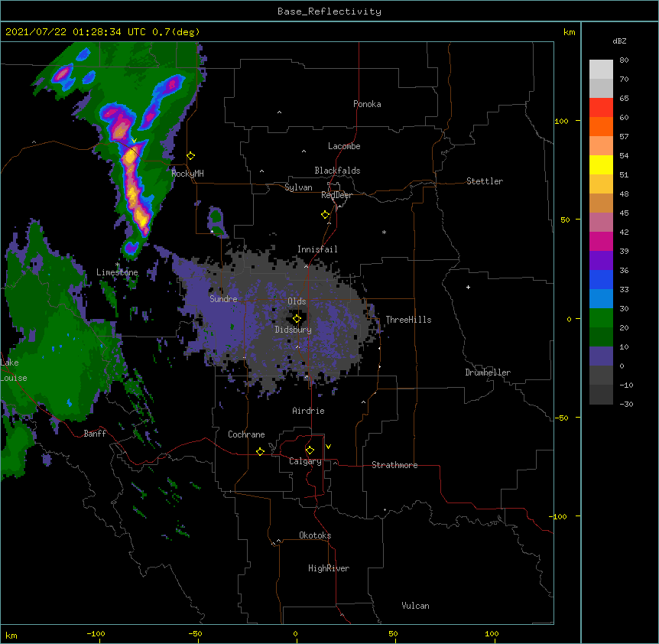Click the 65 value on dBZ legend
The image size is (659, 644).
624,99
